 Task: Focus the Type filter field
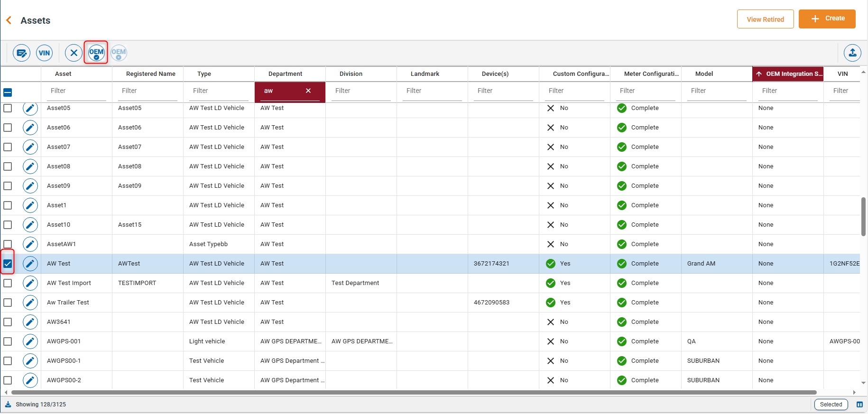219,91
